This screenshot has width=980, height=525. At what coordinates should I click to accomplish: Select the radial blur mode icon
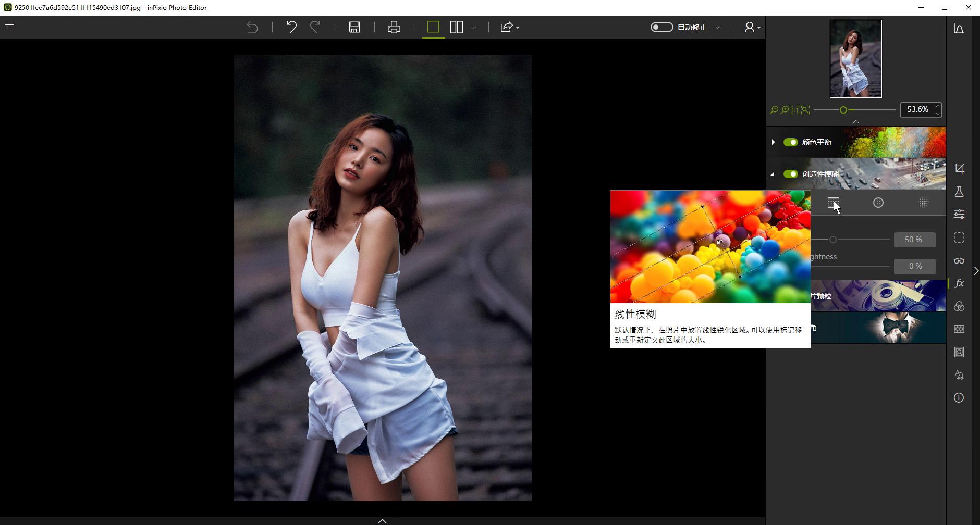tap(878, 203)
